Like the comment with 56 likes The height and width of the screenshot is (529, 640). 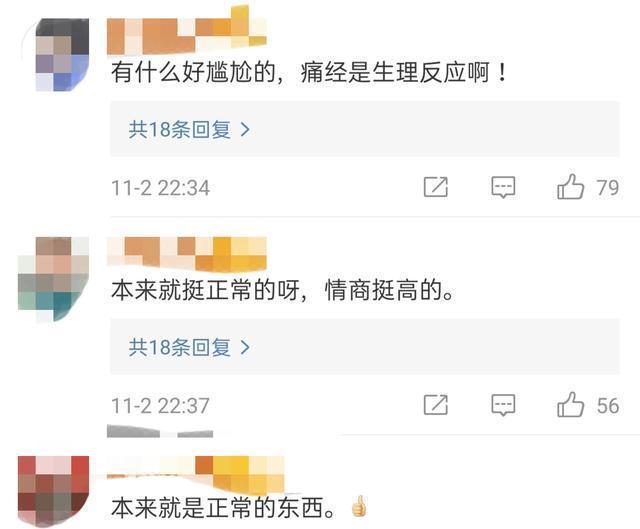(x=571, y=405)
